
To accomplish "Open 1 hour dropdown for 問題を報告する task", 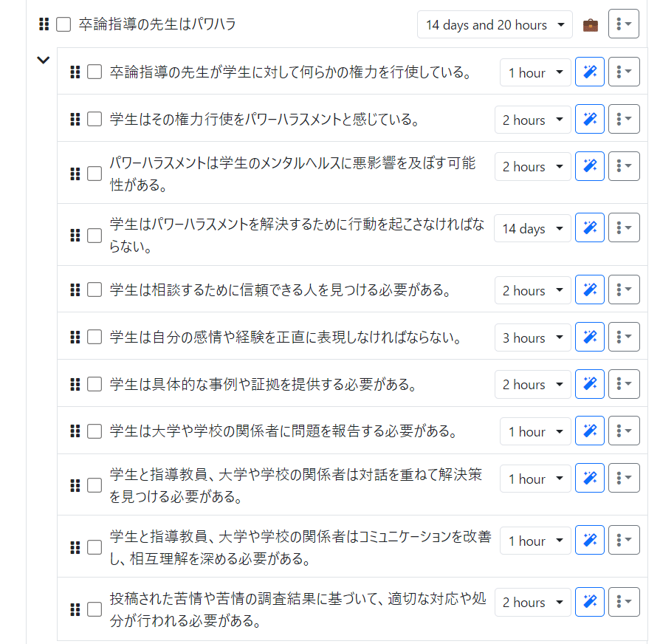I will click(x=535, y=431).
